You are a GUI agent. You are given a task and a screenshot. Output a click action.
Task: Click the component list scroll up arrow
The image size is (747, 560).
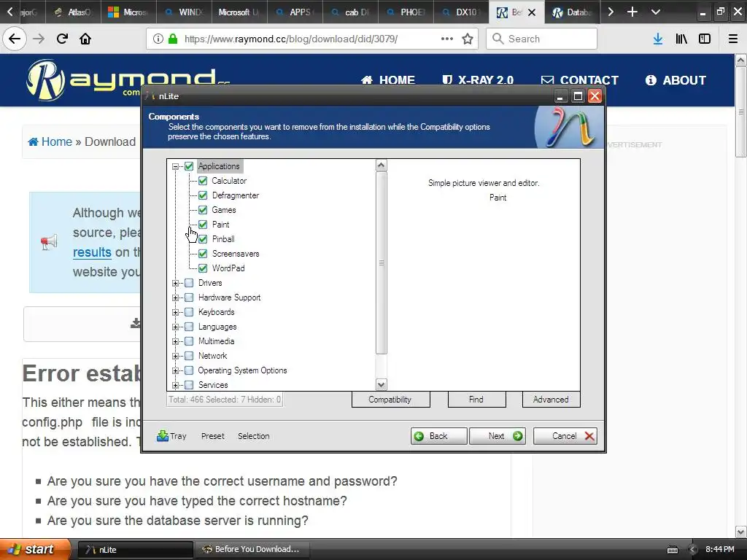pyautogui.click(x=381, y=166)
